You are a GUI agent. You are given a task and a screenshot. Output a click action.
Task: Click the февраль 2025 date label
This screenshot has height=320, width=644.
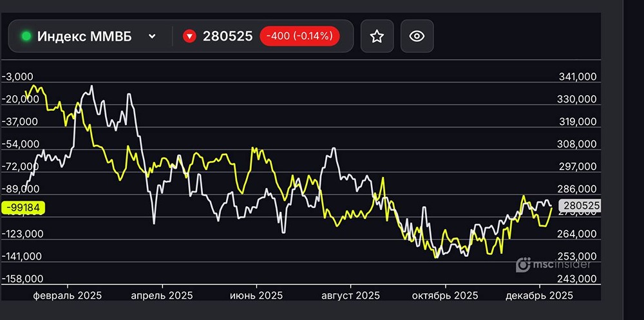click(68, 296)
